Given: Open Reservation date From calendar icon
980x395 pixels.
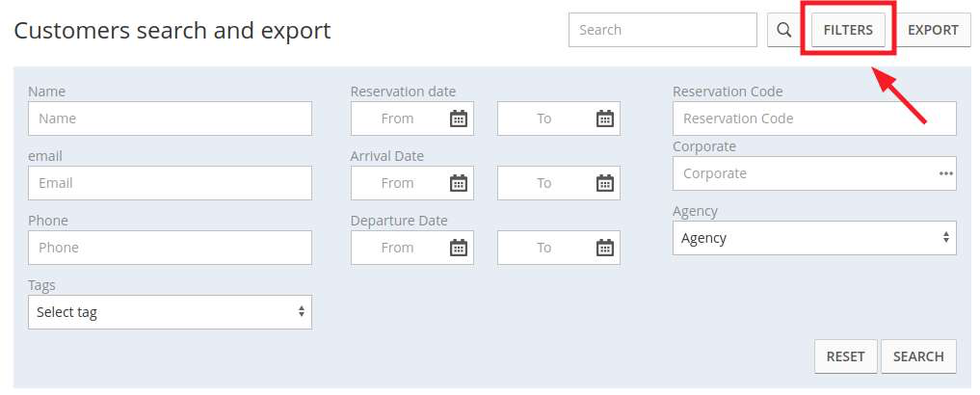Looking at the screenshot, I should pyautogui.click(x=459, y=118).
